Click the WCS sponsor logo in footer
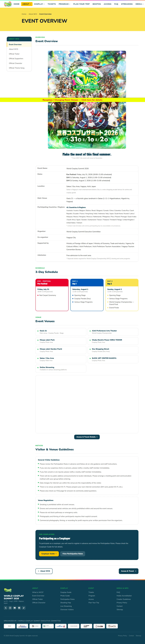Viewport: 145px width, 644px height. click(112, 626)
